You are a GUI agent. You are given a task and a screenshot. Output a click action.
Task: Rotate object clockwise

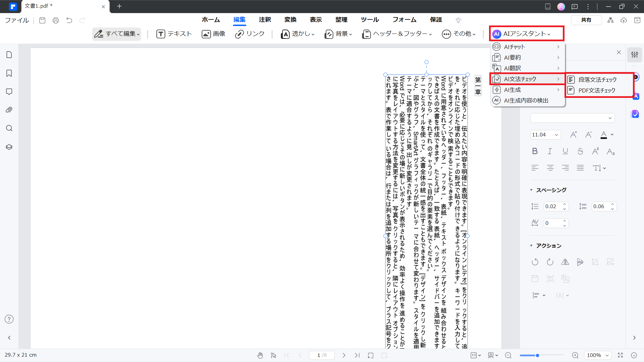(550, 262)
